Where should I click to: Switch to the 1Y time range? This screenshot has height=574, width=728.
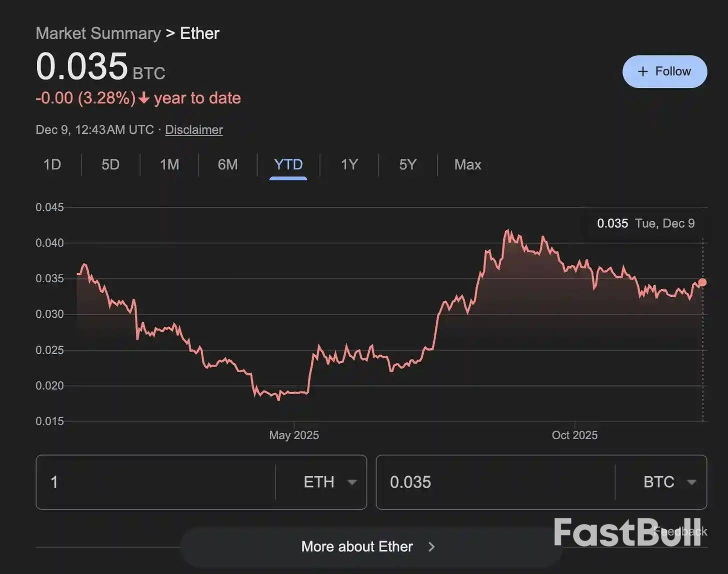349,165
